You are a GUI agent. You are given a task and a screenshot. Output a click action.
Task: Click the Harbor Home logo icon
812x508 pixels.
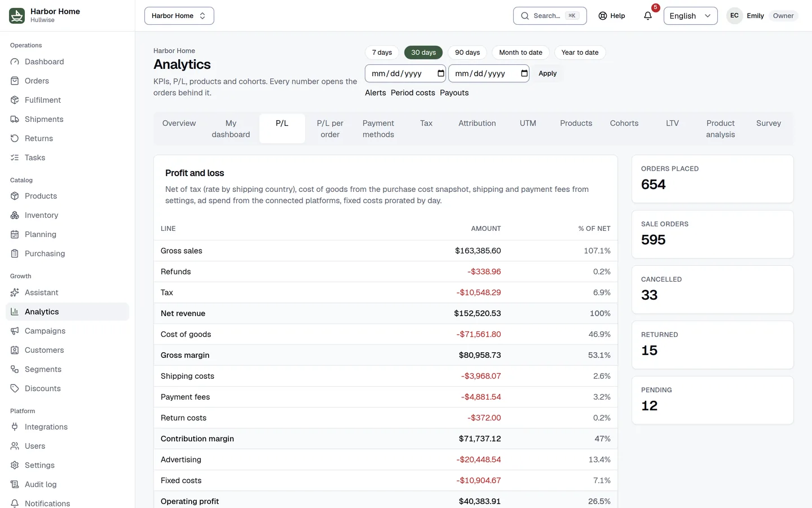17,16
